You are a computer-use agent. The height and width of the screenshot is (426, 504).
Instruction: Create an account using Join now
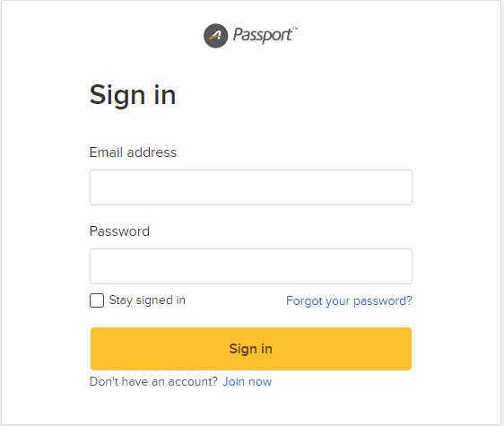(x=248, y=382)
